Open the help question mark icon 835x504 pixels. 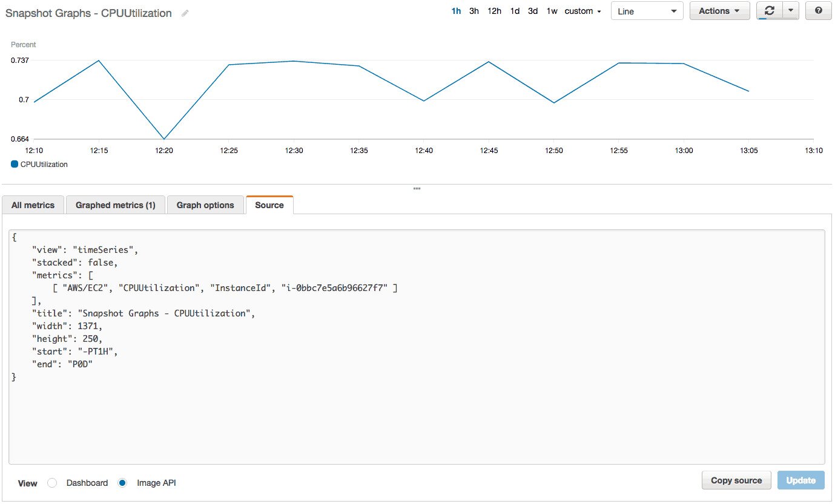click(x=818, y=11)
